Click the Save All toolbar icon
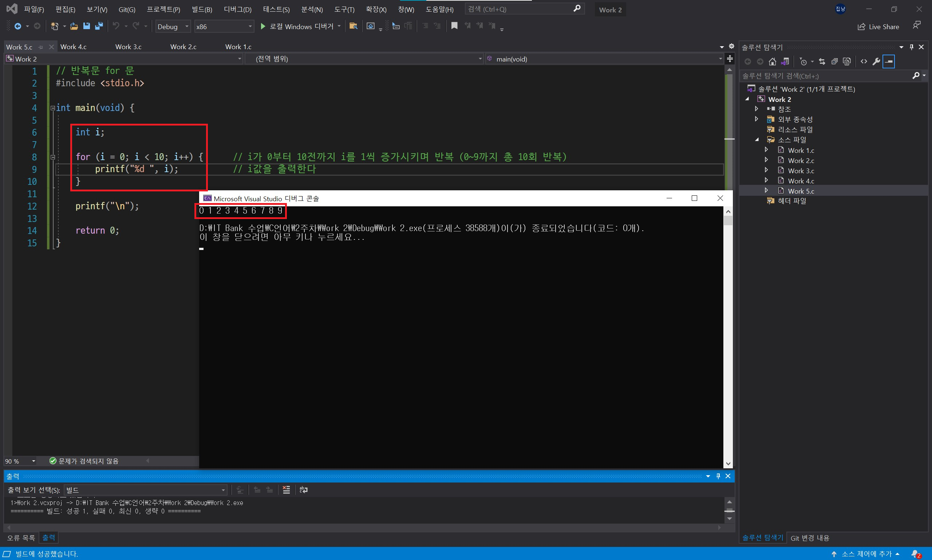932x560 pixels. [99, 26]
